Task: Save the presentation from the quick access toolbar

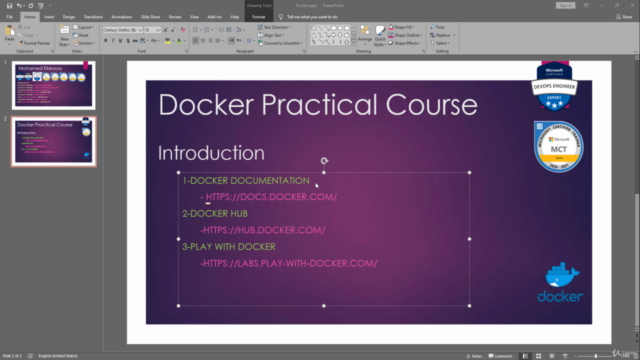Action: tap(9, 6)
